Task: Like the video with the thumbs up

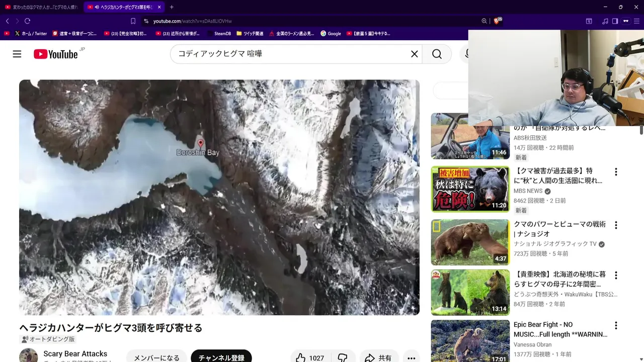Action: pyautogui.click(x=309, y=358)
